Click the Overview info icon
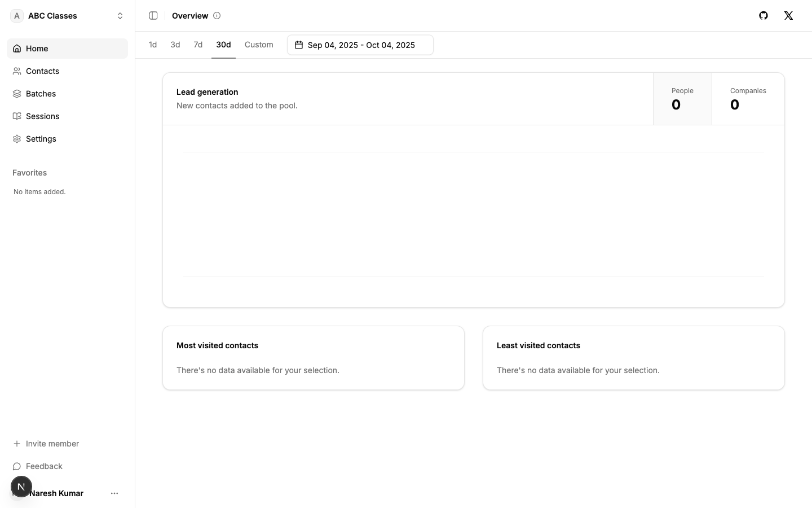The height and width of the screenshot is (508, 812). pos(217,16)
